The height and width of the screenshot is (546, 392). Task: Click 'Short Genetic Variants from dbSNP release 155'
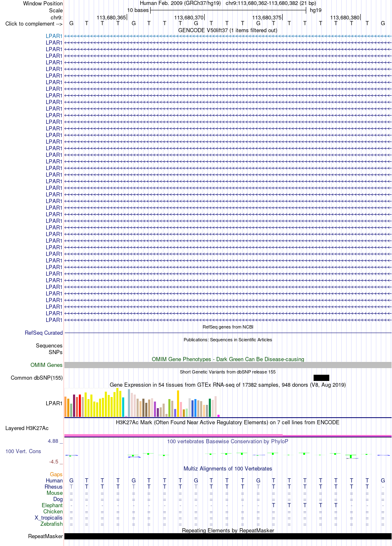[228, 372]
